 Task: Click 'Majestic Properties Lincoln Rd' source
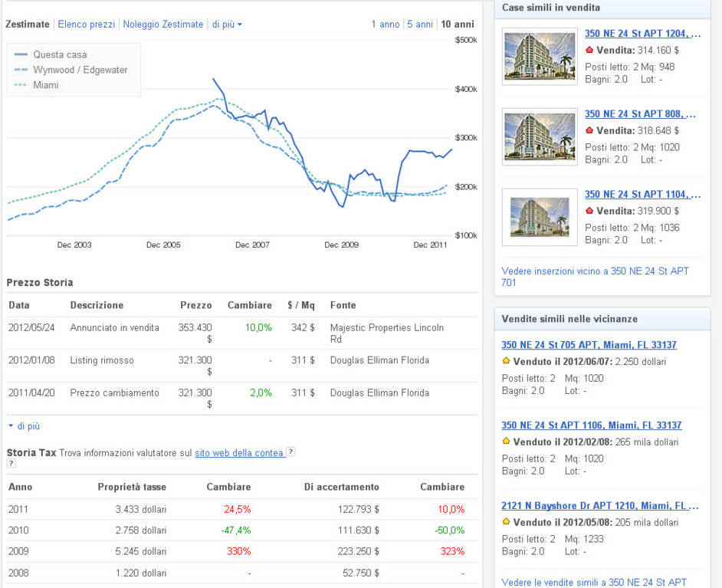(387, 333)
